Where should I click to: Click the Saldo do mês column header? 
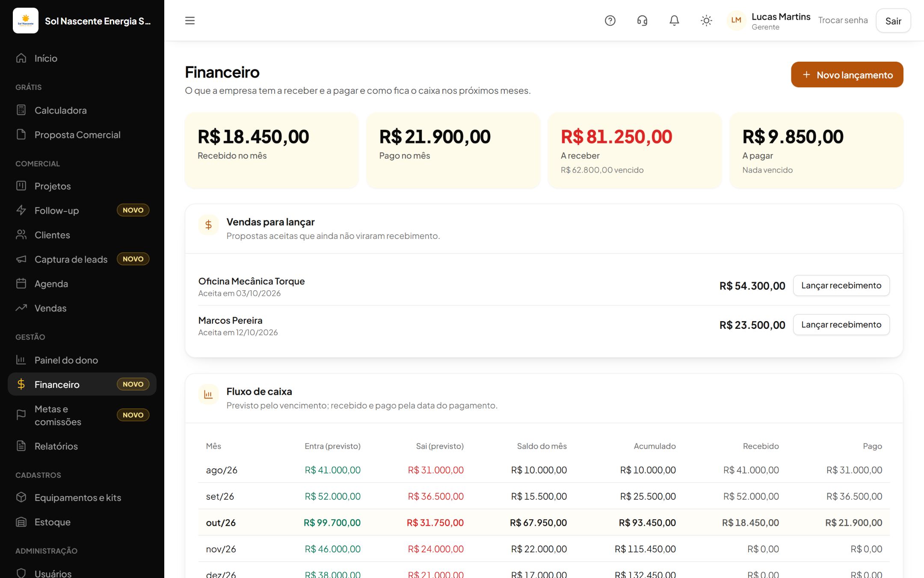click(x=542, y=446)
